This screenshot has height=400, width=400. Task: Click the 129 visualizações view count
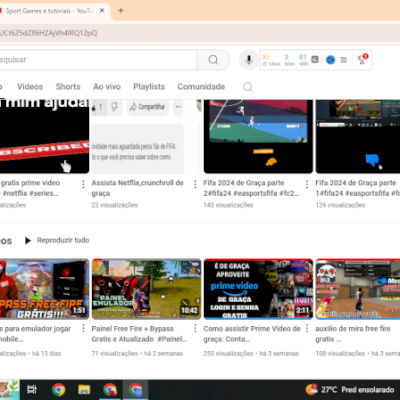click(340, 205)
